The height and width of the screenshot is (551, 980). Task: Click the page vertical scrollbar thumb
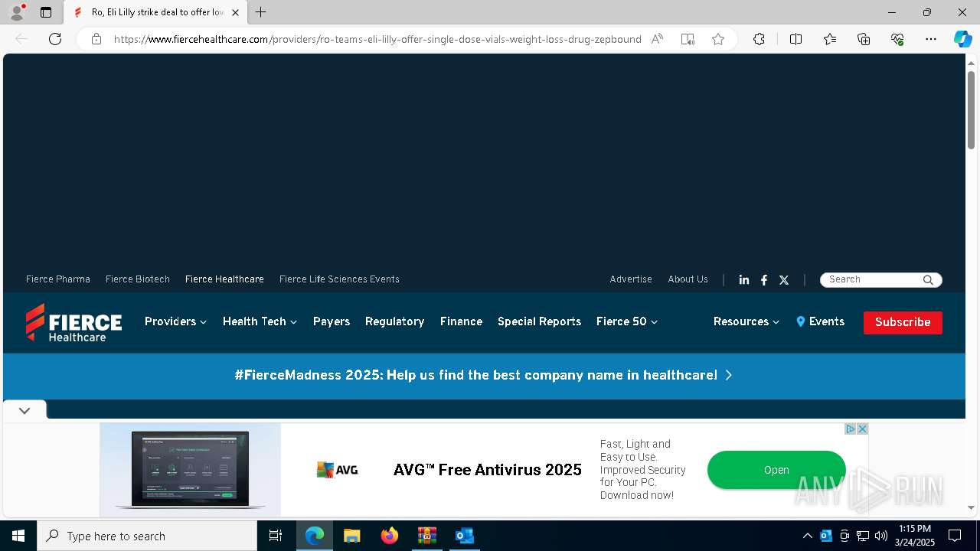click(x=971, y=109)
